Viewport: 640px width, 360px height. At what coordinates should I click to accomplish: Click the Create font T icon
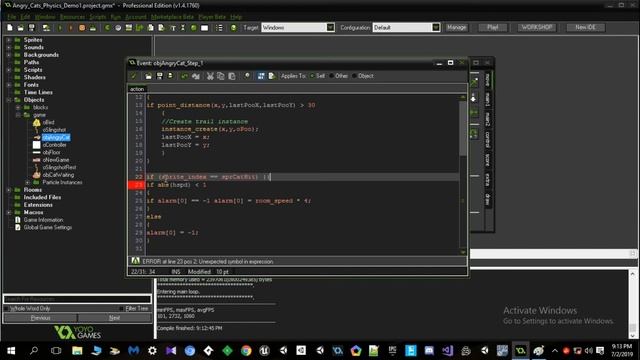click(x=173, y=27)
